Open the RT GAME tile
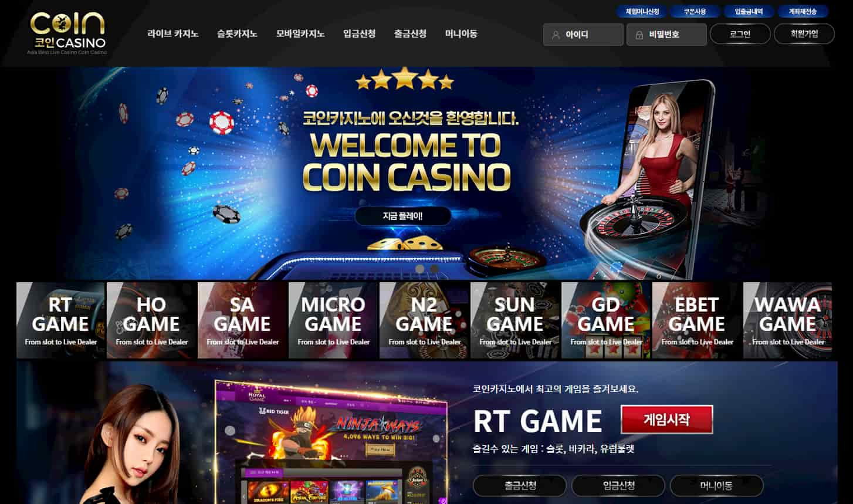Screen dimensions: 853x504 tap(60, 320)
